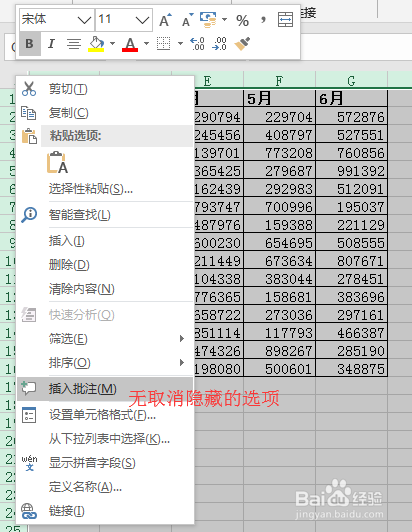
Task: Open borders dropdown arrow
Action: click(x=180, y=43)
